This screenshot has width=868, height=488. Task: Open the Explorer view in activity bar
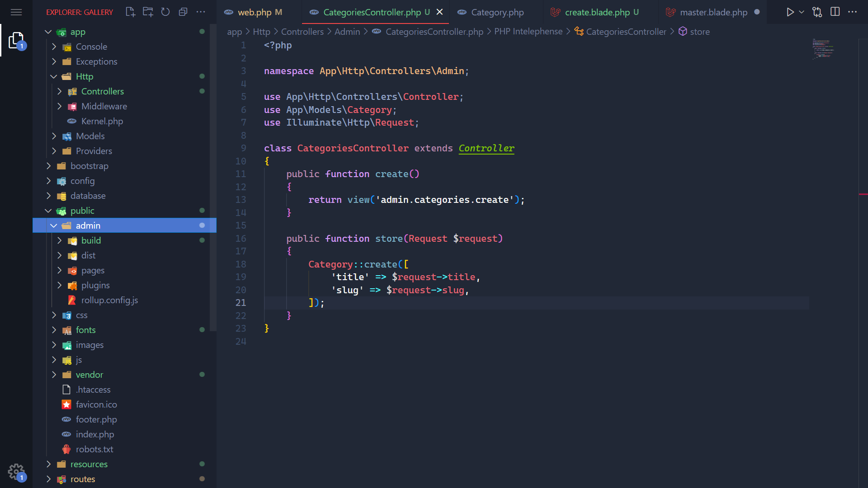pos(16,40)
